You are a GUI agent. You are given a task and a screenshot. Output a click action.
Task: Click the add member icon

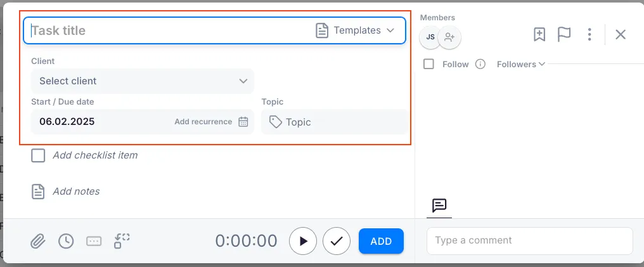[449, 37]
